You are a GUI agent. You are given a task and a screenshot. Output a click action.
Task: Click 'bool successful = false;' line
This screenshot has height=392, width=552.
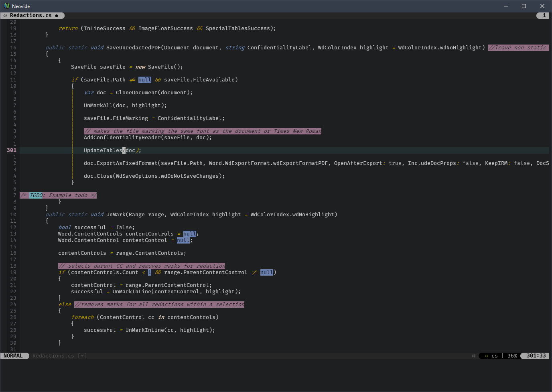point(96,227)
